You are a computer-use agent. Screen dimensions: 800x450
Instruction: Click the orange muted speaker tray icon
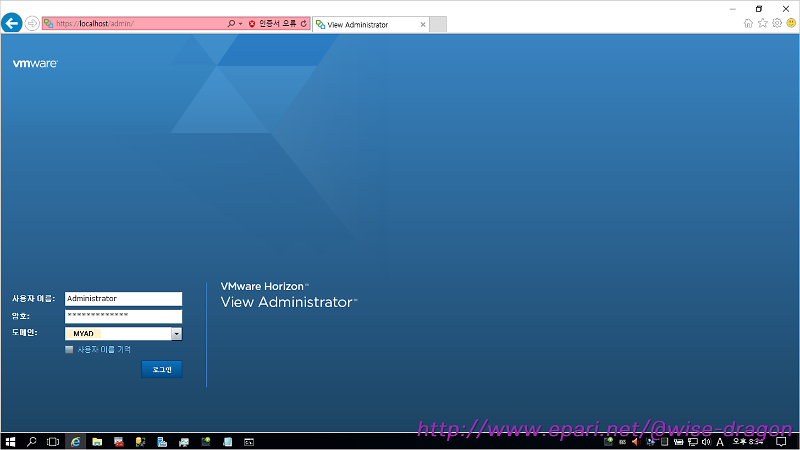(x=635, y=442)
